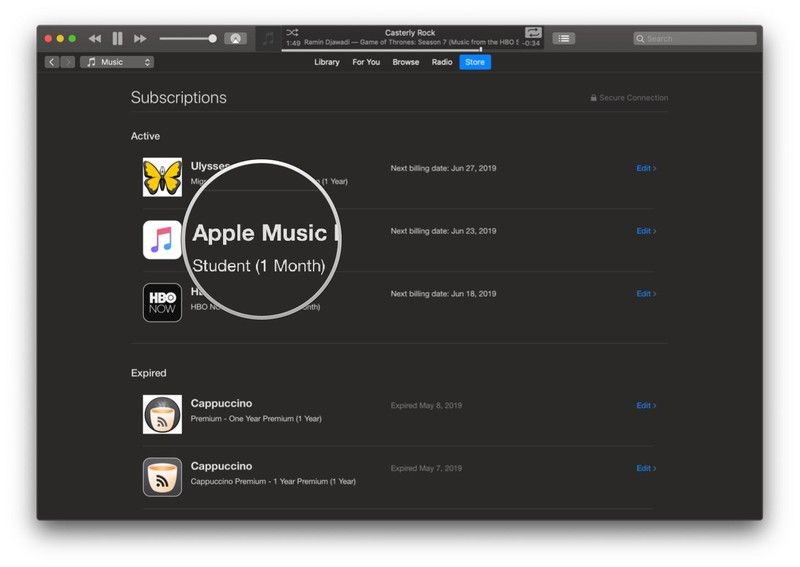Viewport: 800px width, 567px height.
Task: Click the Secure Connection lock icon
Action: click(x=593, y=97)
